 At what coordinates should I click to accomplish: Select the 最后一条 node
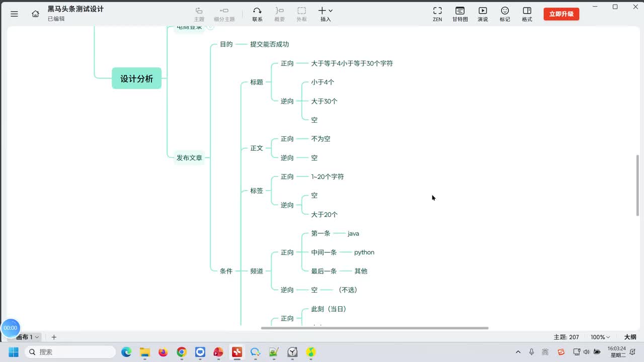pos(324,271)
